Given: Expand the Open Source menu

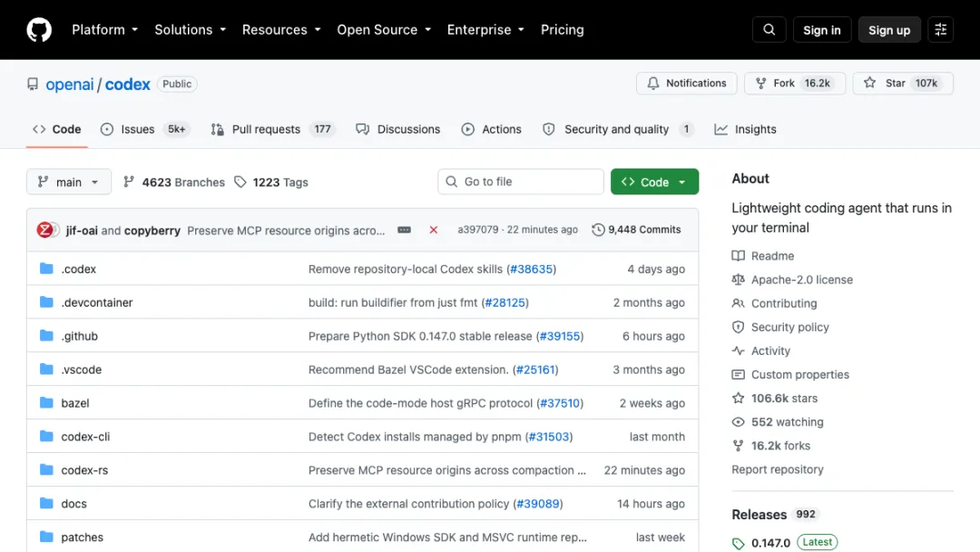Looking at the screenshot, I should pyautogui.click(x=385, y=29).
